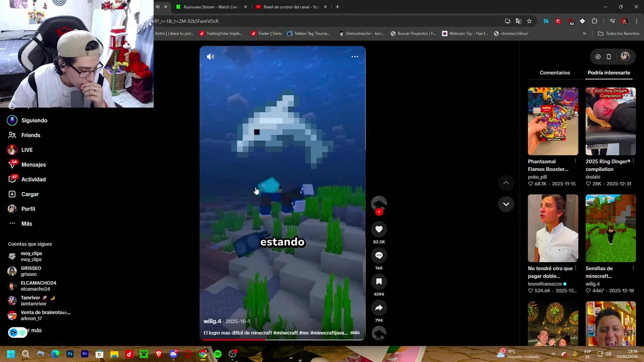
Task: Bookmark this page with the star icon
Action: (529, 21)
